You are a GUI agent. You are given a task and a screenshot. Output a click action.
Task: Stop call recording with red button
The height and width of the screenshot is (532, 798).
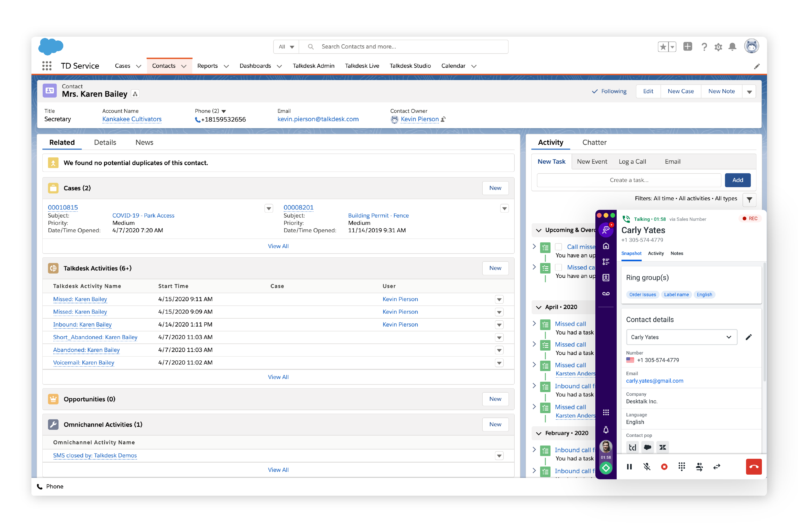[664, 466]
